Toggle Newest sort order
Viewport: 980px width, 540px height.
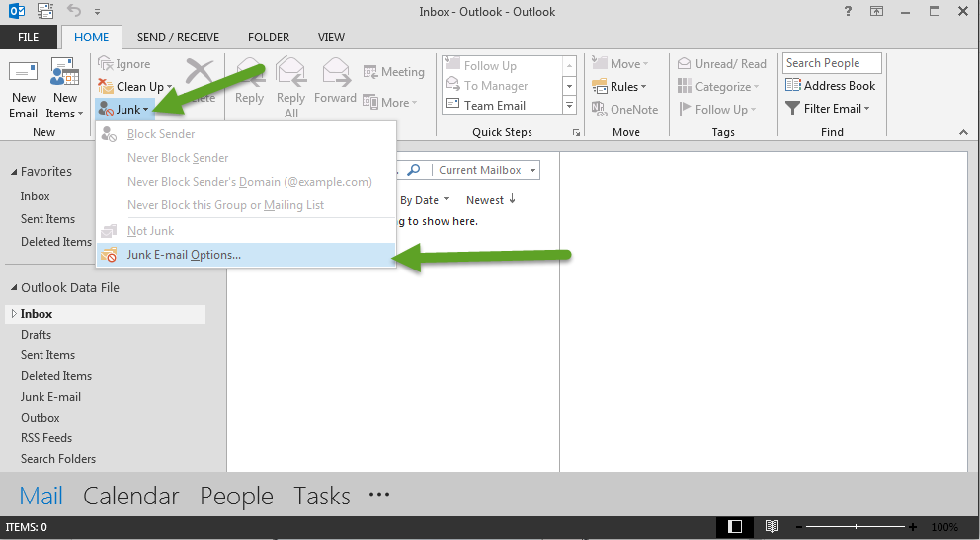[491, 200]
